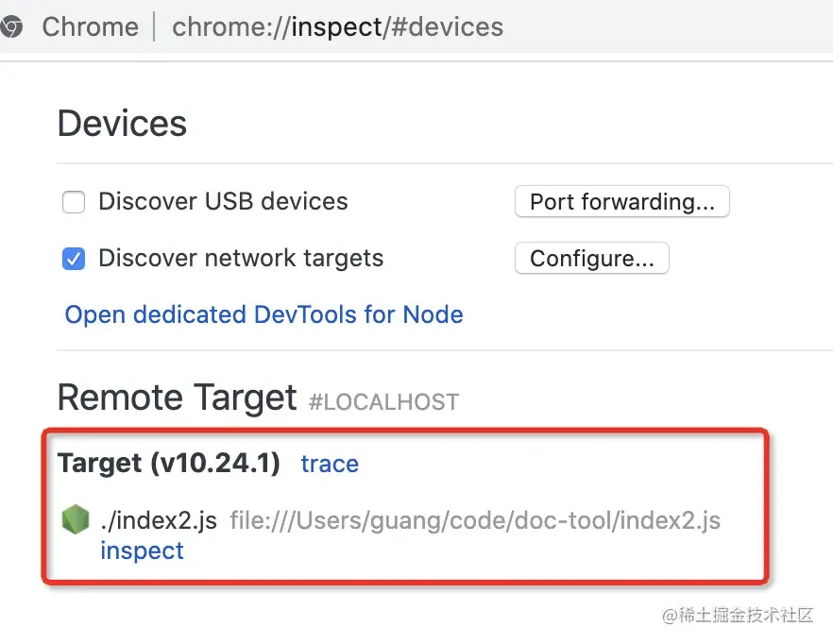Click the Discover USB devices label text
This screenshot has width=833, height=644.
pos(223,201)
